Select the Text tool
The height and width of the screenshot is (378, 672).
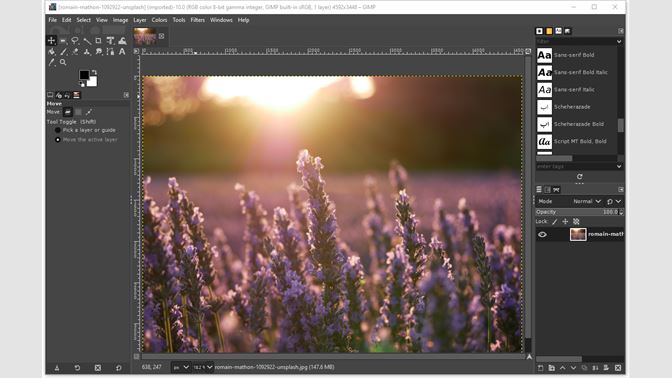click(x=122, y=52)
